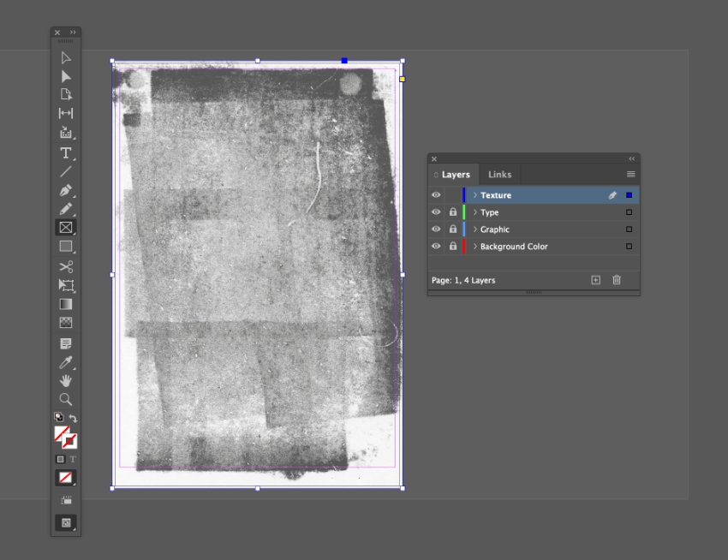The image size is (728, 560).
Task: Expand the Type layer contents
Action: pyautogui.click(x=475, y=212)
